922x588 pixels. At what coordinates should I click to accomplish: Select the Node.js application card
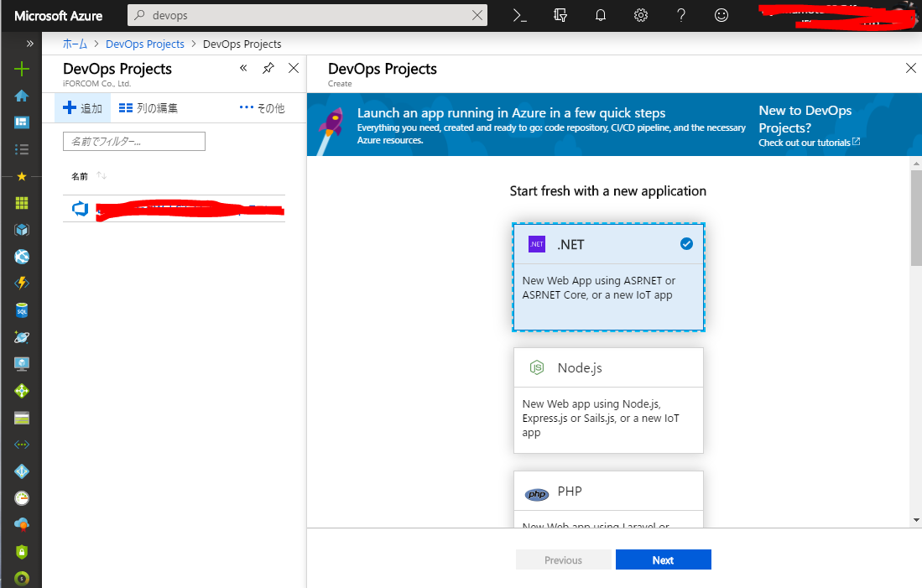tap(608, 400)
